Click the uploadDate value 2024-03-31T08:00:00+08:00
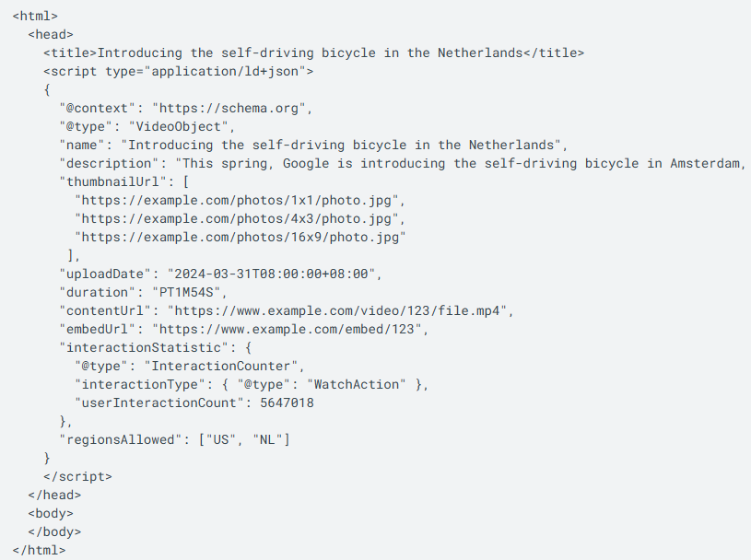751x560 pixels. 274,274
